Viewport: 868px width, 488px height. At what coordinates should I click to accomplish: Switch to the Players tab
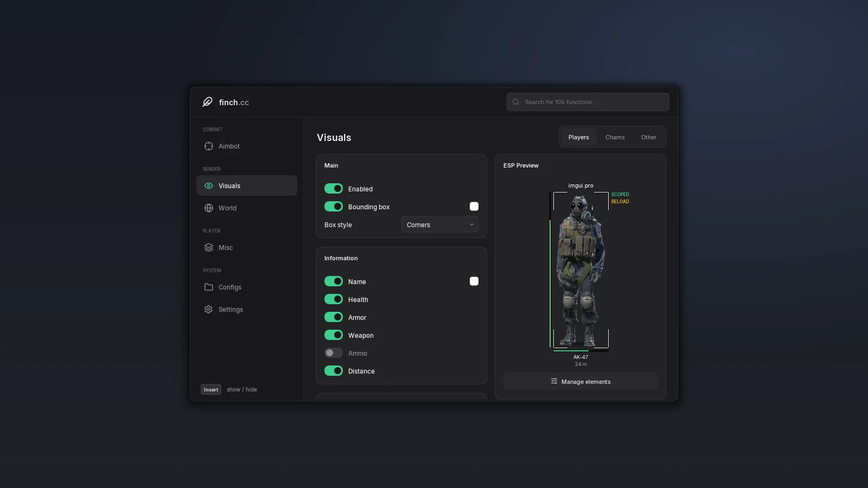tap(578, 137)
